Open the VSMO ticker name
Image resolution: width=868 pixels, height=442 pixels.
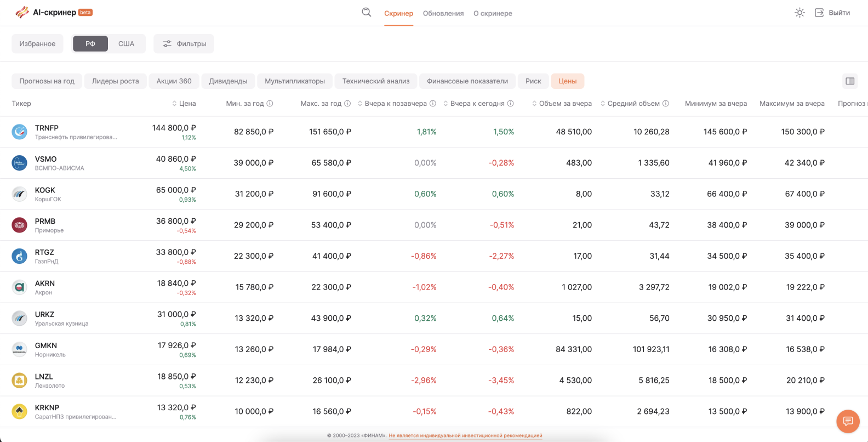45,159
